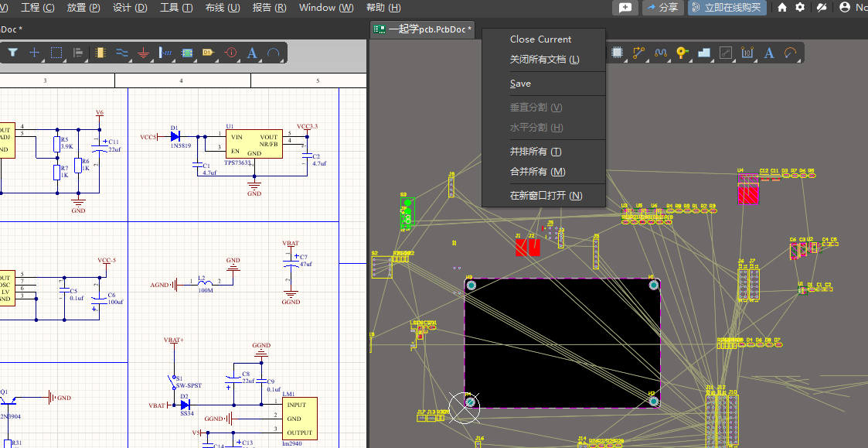Select the string A tool in PCB toolbar
Image resolution: width=868 pixels, height=448 pixels.
point(769,53)
